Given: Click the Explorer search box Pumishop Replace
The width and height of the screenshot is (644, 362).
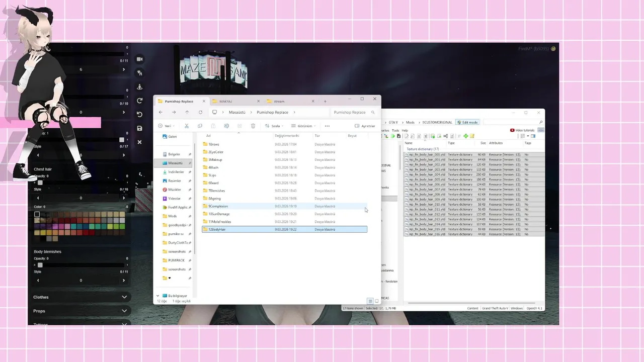Looking at the screenshot, I should pyautogui.click(x=354, y=112).
